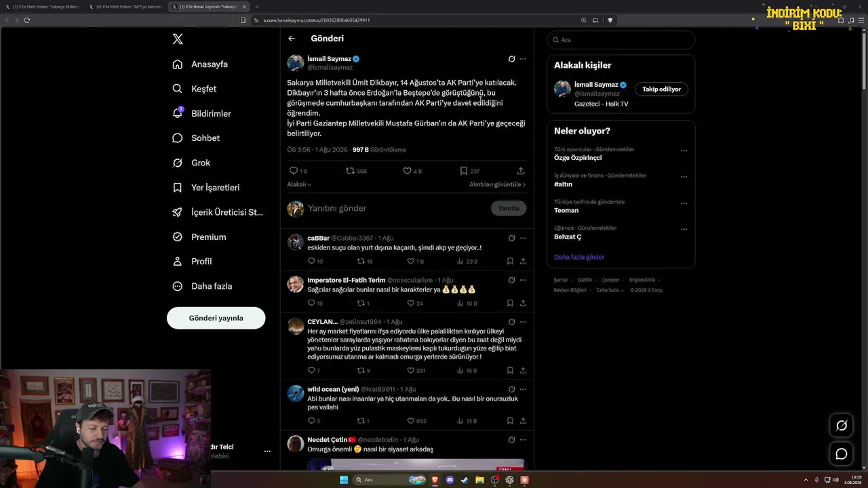Open Alıntıları görüntüle link
Screen dimensions: 868x488
pyautogui.click(x=497, y=184)
